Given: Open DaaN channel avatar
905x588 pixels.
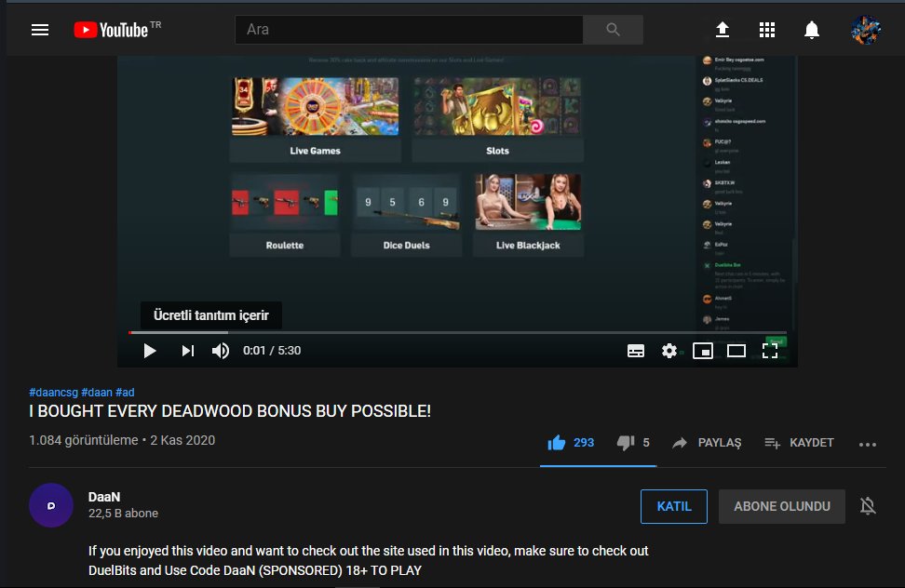Looking at the screenshot, I should 51,505.
